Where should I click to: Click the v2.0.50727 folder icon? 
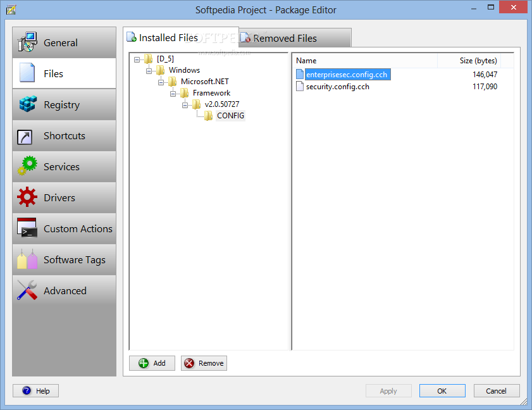tap(197, 104)
